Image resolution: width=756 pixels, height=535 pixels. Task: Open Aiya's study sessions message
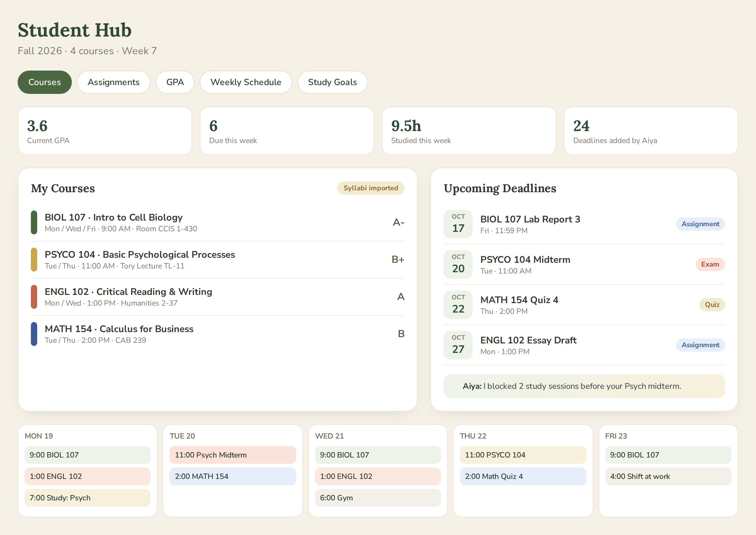click(x=584, y=386)
